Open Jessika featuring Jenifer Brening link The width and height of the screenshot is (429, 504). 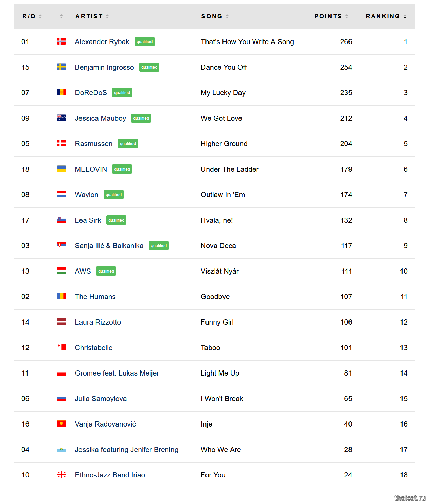[126, 450]
